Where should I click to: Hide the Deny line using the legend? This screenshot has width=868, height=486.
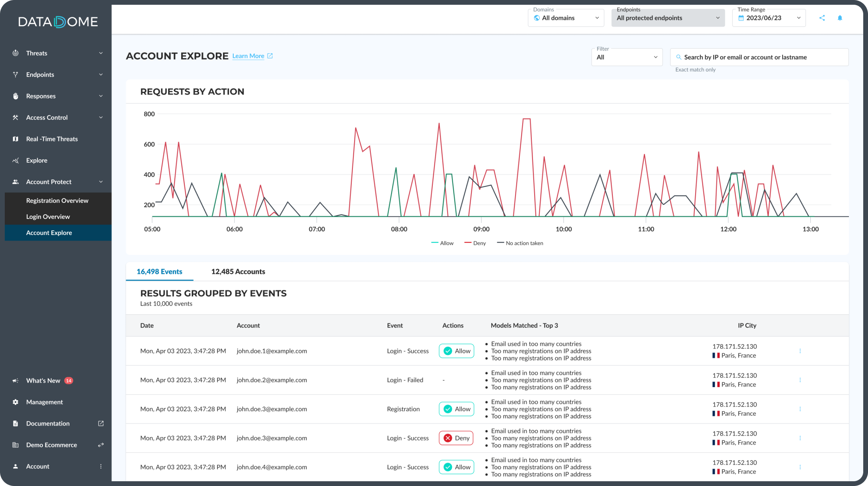click(475, 243)
